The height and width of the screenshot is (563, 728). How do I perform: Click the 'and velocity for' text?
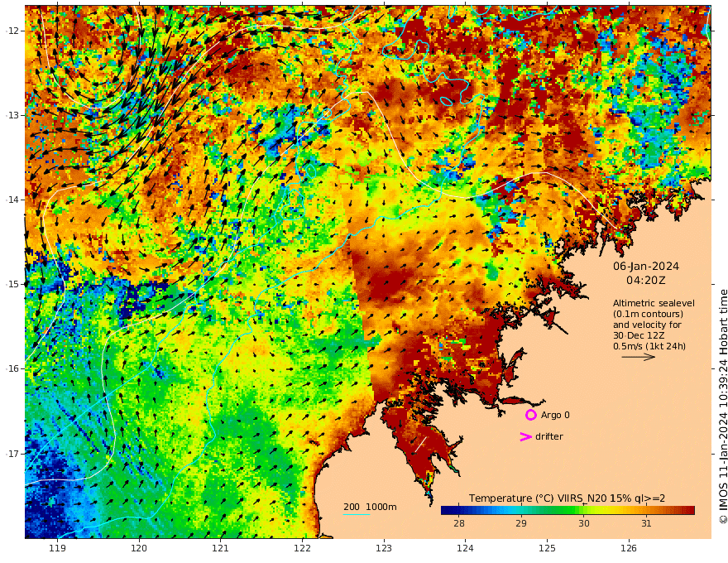[647, 325]
